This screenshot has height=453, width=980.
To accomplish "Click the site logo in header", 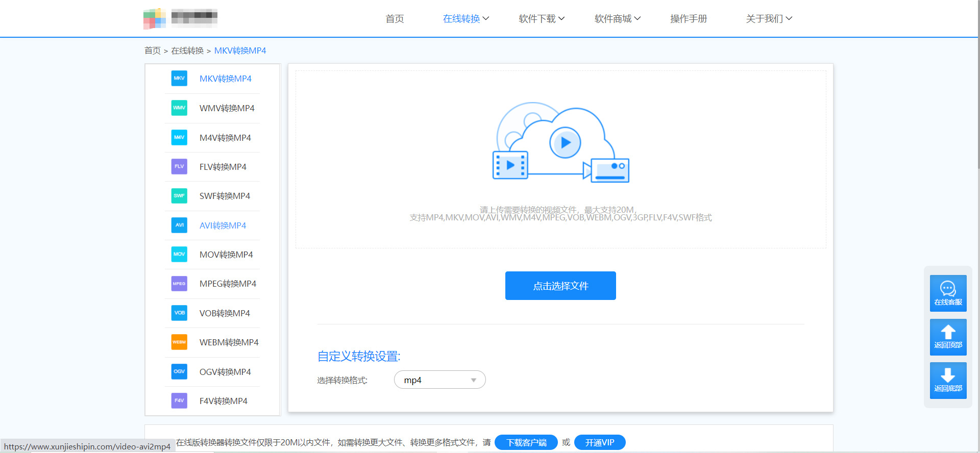I will coord(180,18).
